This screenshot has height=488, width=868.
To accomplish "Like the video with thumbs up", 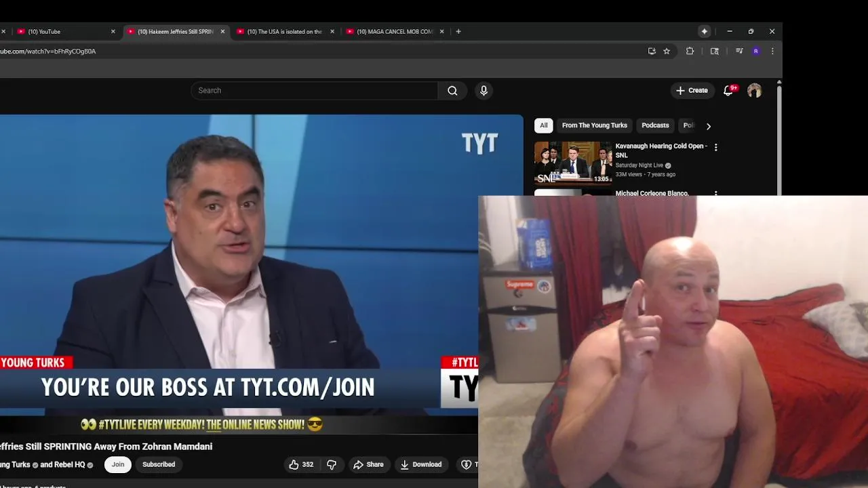I will 301,464.
